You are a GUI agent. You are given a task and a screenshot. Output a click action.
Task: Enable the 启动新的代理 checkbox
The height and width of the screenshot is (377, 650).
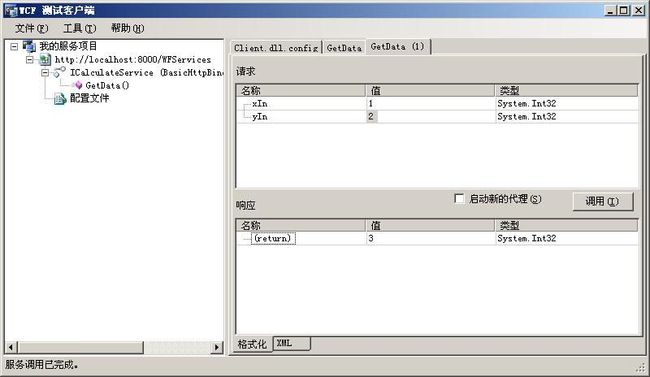[x=459, y=199]
